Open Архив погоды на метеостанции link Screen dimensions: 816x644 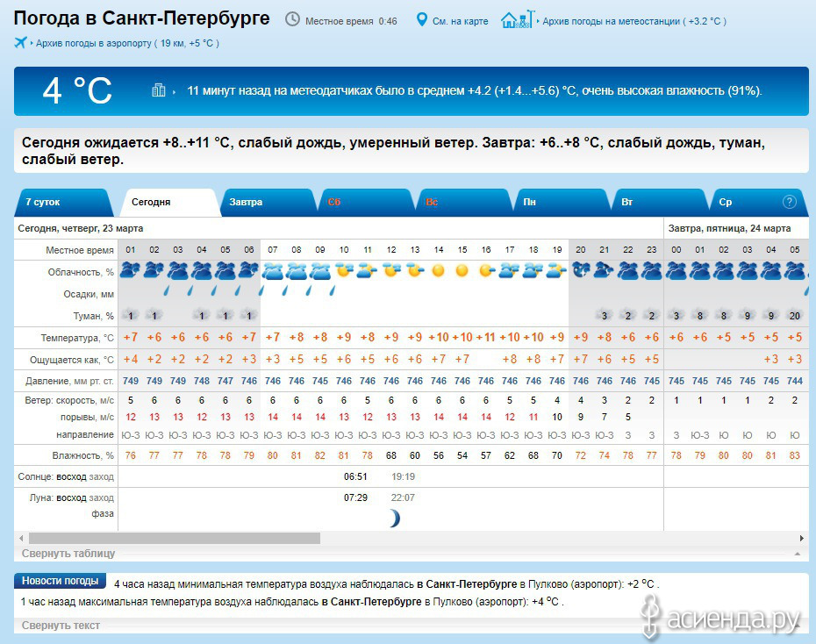click(633, 21)
